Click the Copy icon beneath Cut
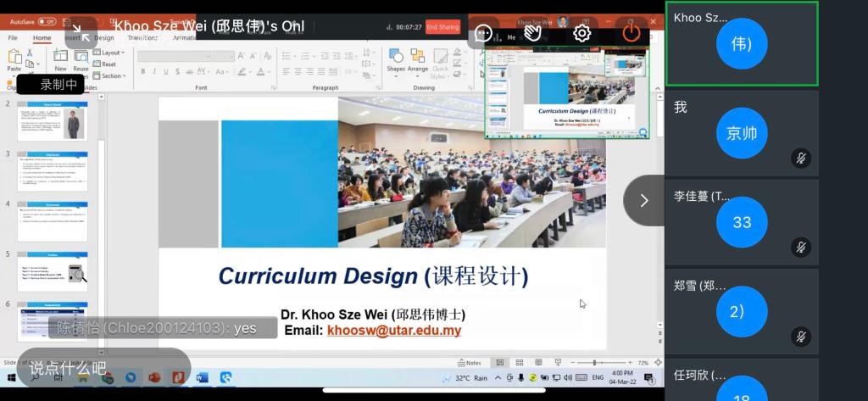Screen dimensions: 868x401 [30, 64]
